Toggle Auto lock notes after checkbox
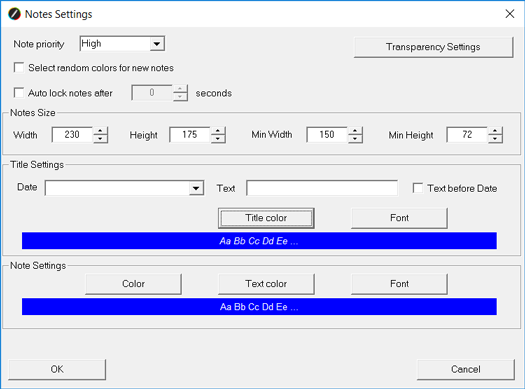 19,93
